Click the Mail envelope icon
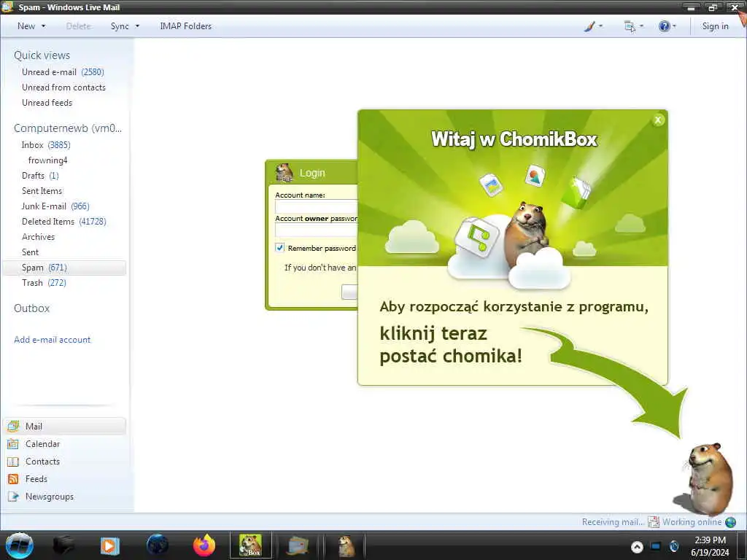Image resolution: width=747 pixels, height=560 pixels. (13, 426)
